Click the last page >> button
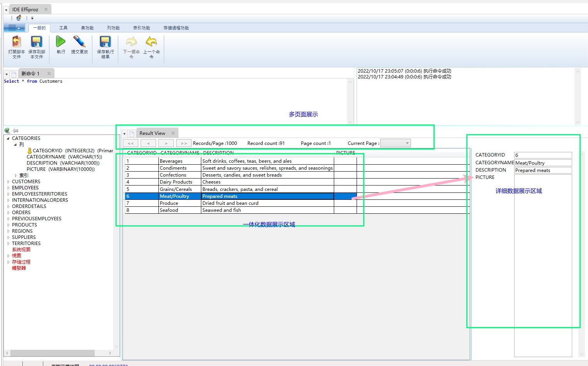 coord(184,143)
